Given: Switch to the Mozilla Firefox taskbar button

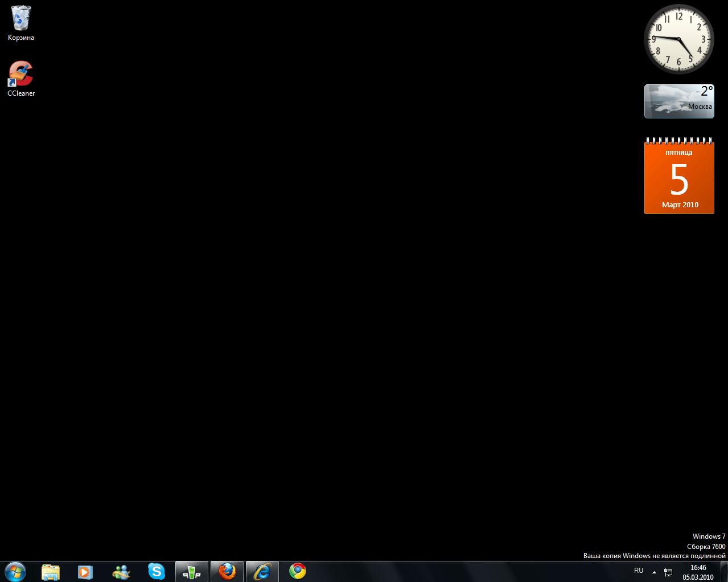Looking at the screenshot, I should [227, 572].
